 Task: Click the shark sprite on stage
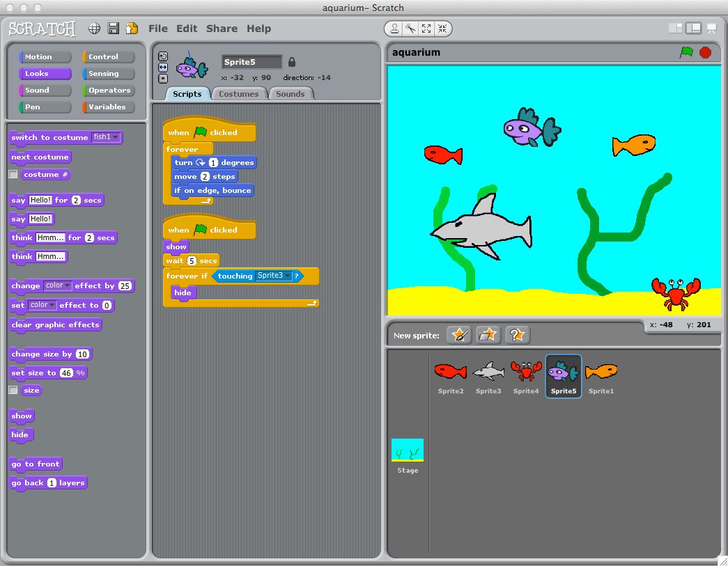pos(483,228)
